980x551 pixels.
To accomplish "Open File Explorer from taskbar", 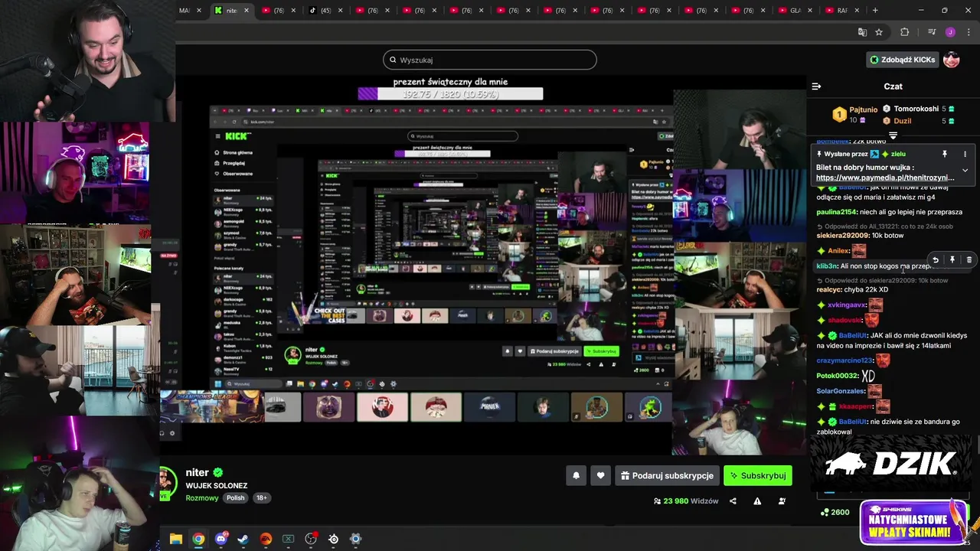I will point(176,539).
